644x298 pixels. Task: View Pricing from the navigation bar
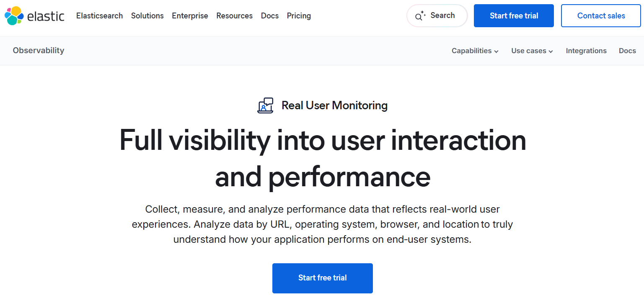click(x=299, y=16)
